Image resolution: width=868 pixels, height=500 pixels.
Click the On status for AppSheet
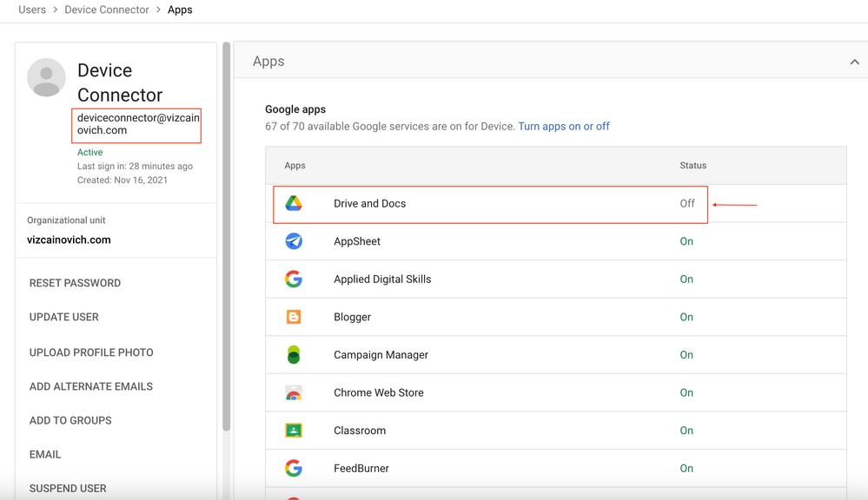[686, 241]
